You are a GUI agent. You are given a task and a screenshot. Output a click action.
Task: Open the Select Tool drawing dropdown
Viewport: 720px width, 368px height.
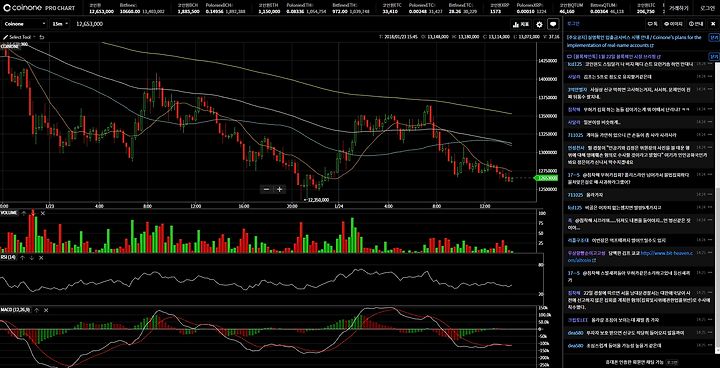coord(19,37)
